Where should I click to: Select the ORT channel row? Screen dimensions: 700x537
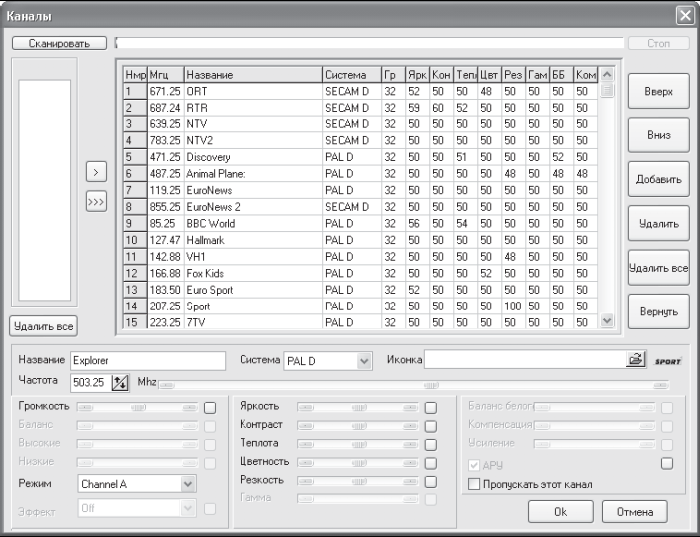[x=361, y=92]
